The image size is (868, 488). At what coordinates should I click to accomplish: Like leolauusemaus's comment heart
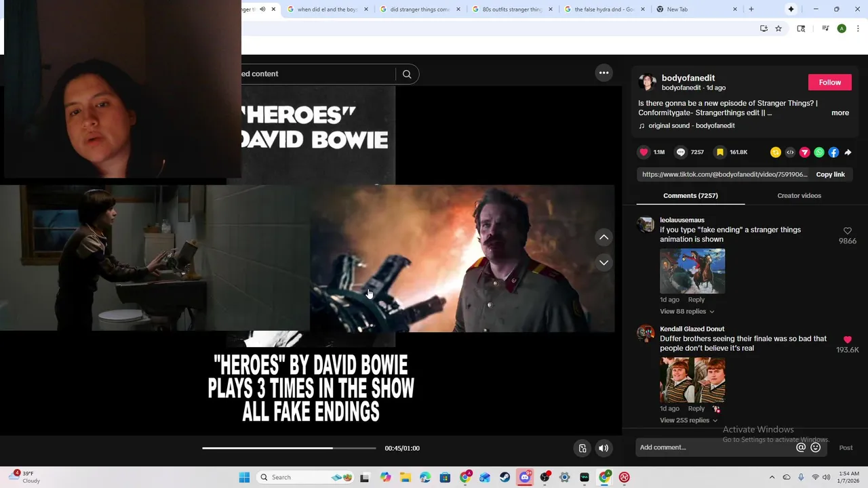pos(848,231)
